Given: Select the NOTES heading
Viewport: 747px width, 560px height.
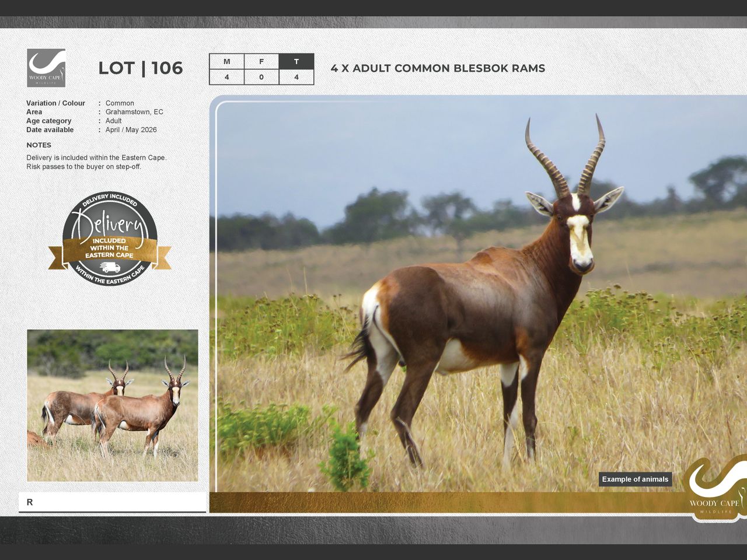Looking at the screenshot, I should [39, 145].
